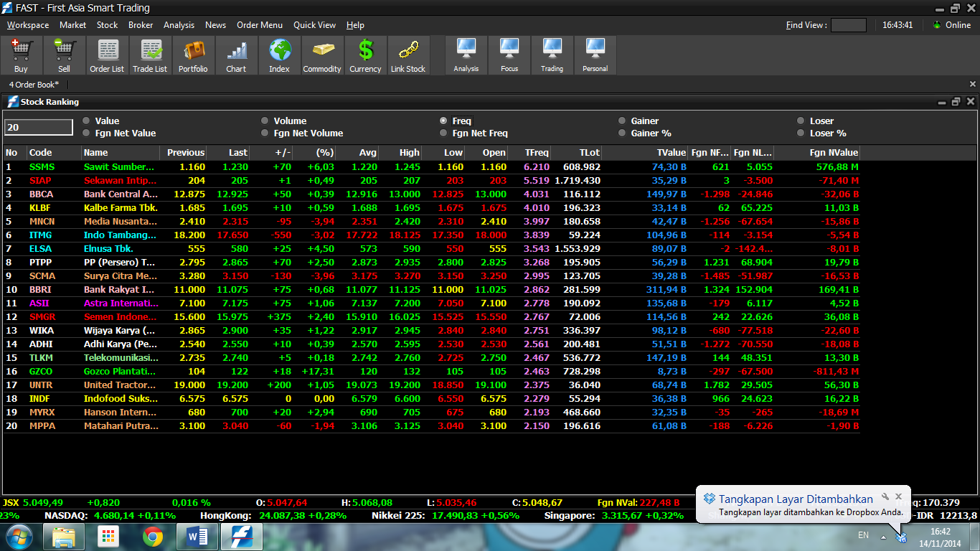This screenshot has height=551, width=980.
Task: Open the Currency dollar icon
Action: point(365,56)
